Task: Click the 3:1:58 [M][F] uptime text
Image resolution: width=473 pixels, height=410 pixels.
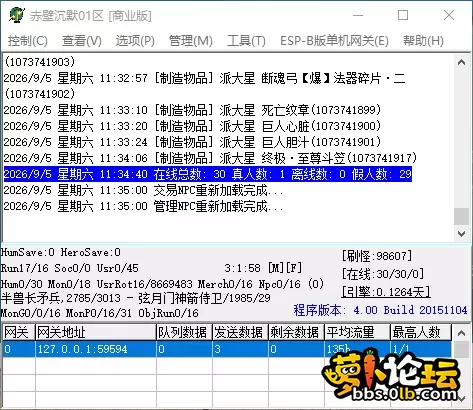Action: pos(263,268)
